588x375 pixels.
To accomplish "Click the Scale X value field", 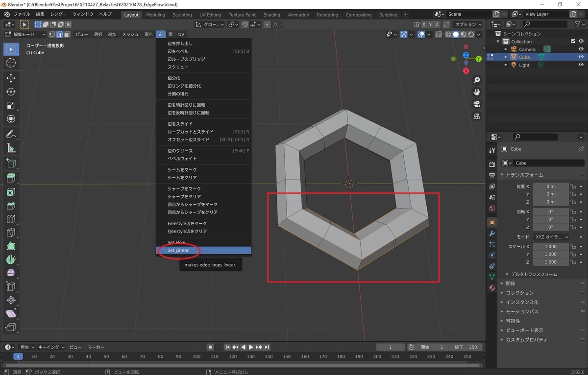I will tap(551, 246).
